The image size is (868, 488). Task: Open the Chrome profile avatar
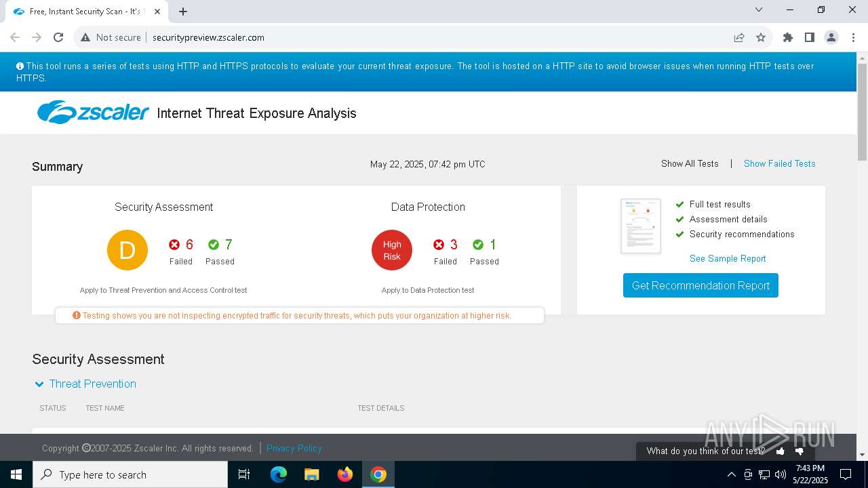tap(831, 37)
